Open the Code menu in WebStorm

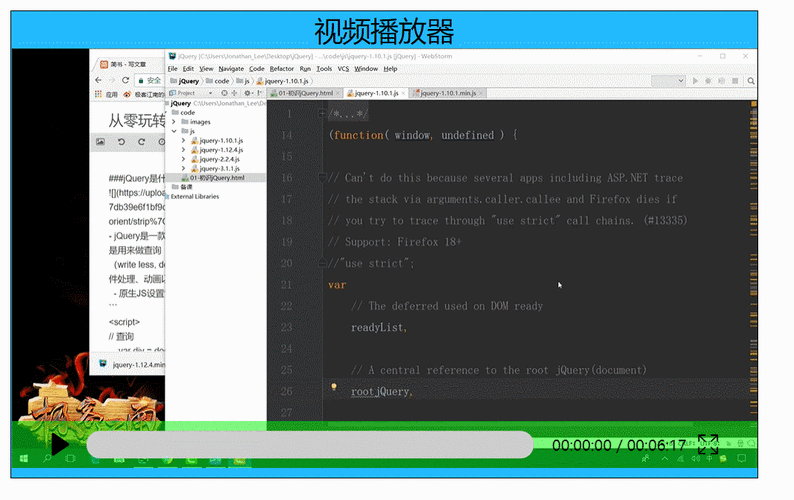tap(257, 68)
